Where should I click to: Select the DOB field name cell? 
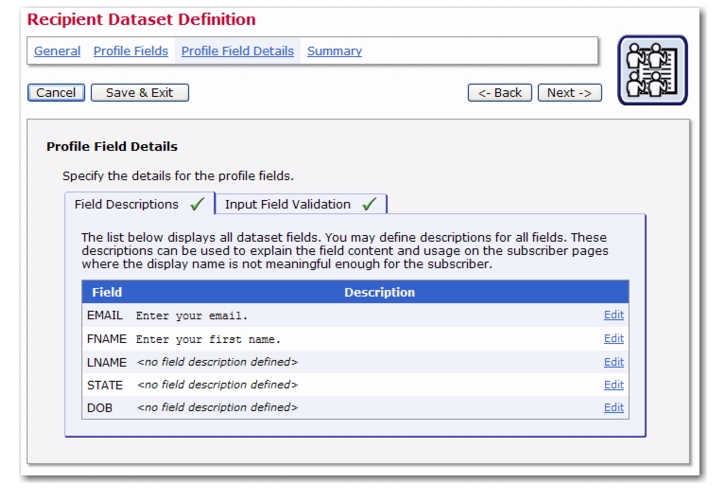[100, 408]
